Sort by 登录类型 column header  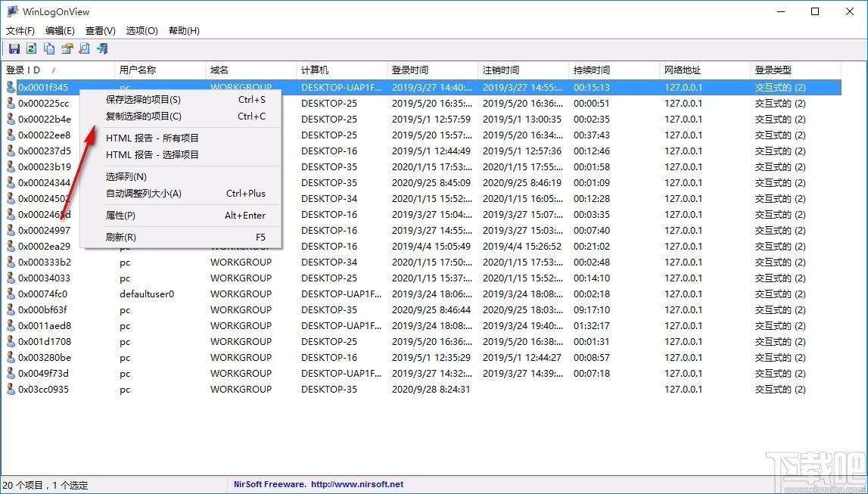pos(795,70)
